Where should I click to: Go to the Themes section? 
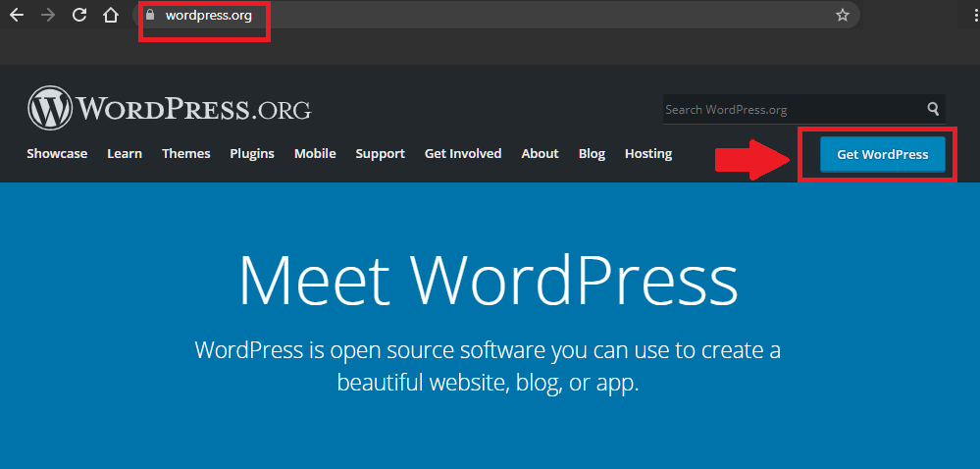coord(186,154)
